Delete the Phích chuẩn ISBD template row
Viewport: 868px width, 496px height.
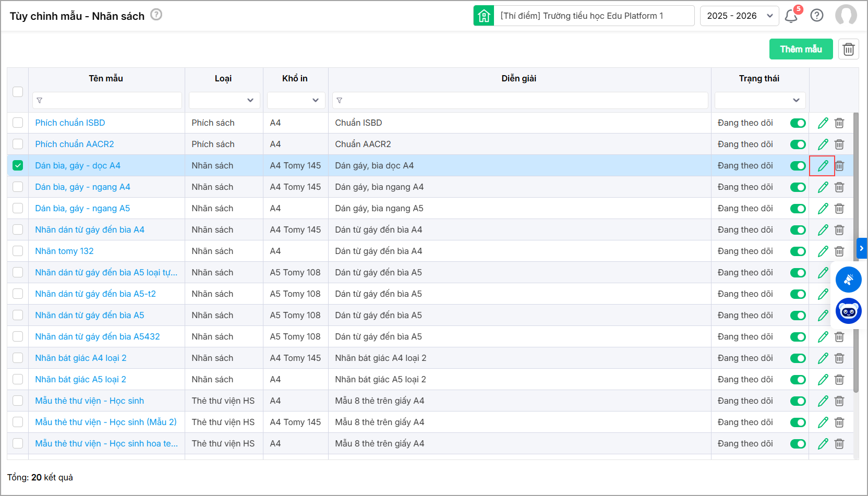(x=839, y=123)
